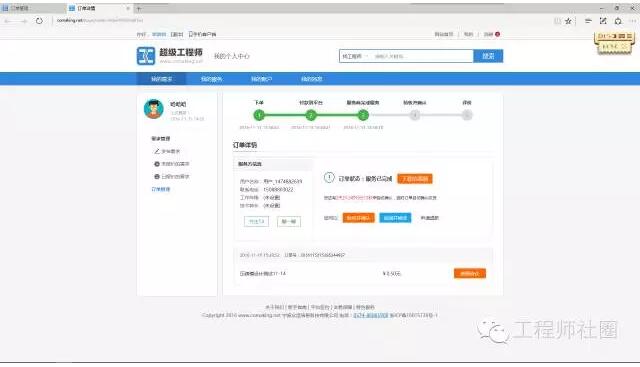Click the search keyword input field

(x=422, y=56)
